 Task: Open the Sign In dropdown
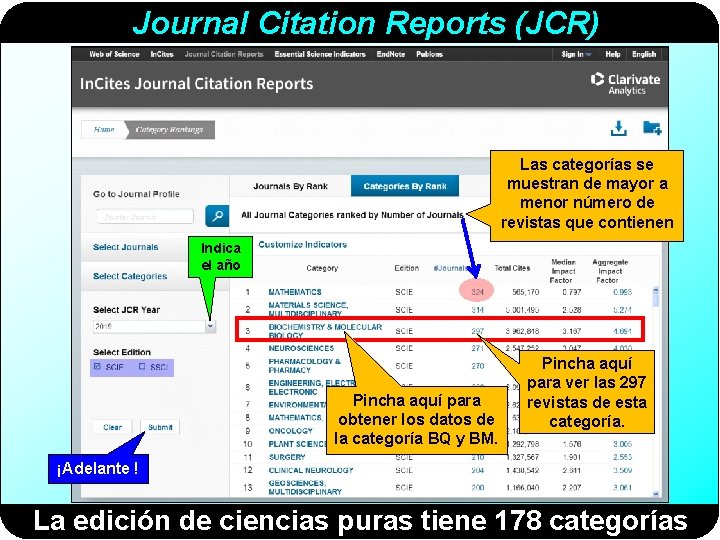pos(576,54)
